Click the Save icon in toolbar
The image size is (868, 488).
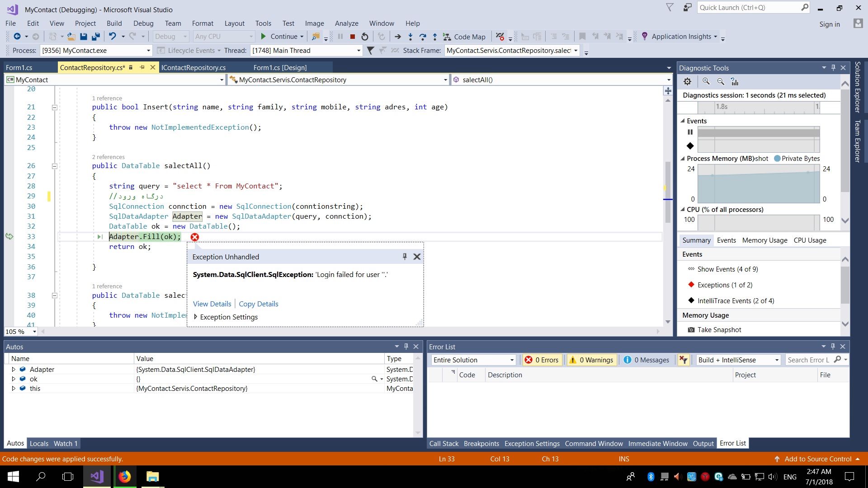tap(83, 37)
